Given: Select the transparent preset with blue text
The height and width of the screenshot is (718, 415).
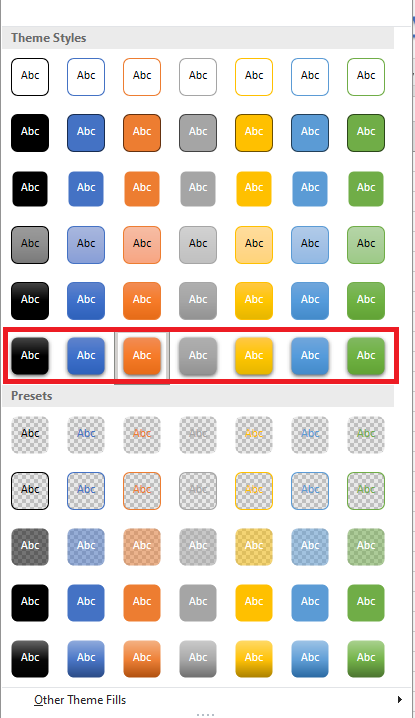Looking at the screenshot, I should coord(86,435).
